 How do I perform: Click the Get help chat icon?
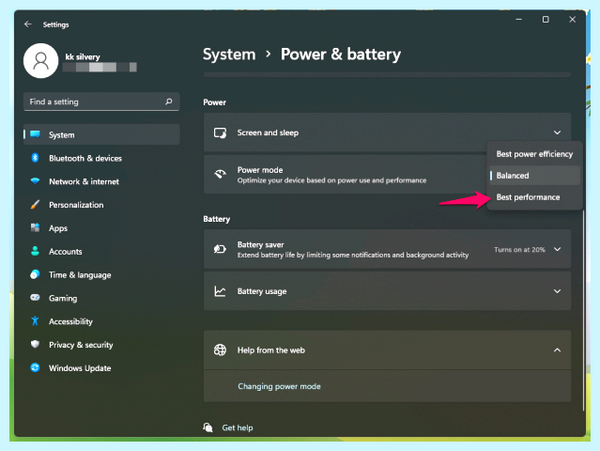point(208,427)
